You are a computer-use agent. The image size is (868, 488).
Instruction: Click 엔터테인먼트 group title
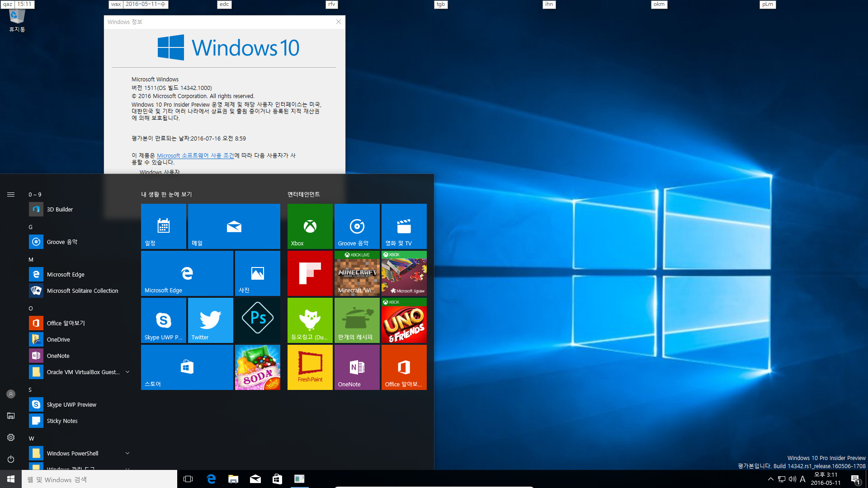click(304, 194)
